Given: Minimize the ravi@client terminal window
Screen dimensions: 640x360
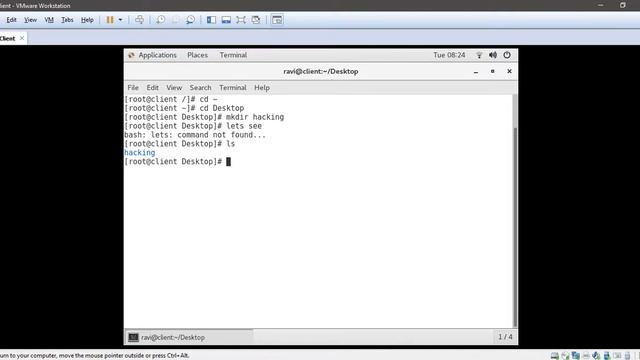Looking at the screenshot, I should click(x=476, y=71).
